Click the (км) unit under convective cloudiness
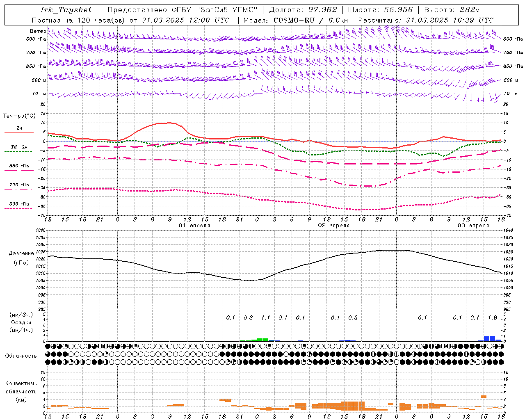This screenshot has height=420, width=525. (x=21, y=399)
